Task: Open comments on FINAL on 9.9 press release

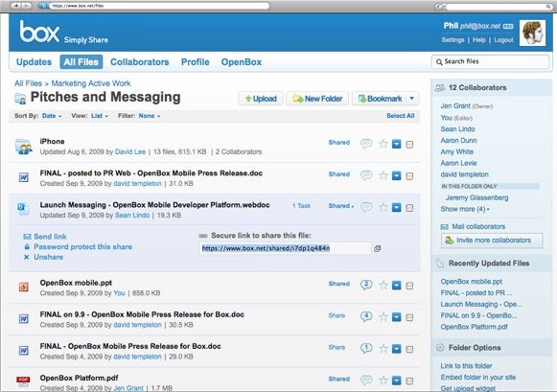Action: pyautogui.click(x=366, y=316)
